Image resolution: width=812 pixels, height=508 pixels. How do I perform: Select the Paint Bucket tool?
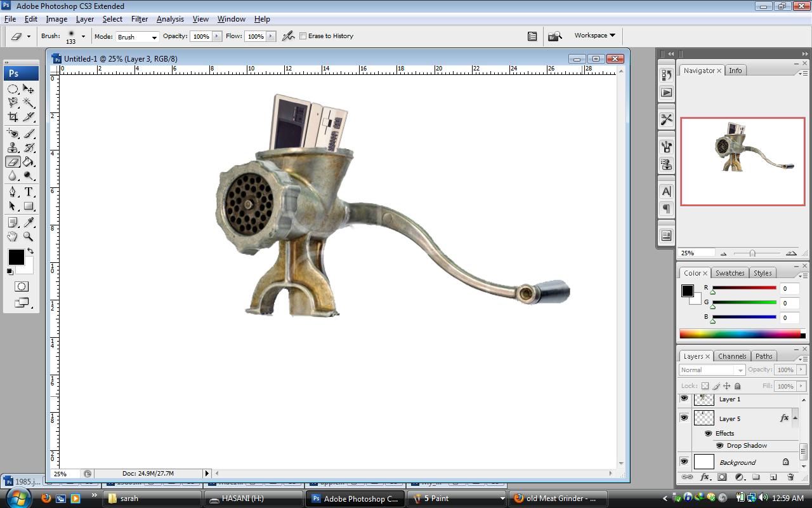(x=29, y=162)
